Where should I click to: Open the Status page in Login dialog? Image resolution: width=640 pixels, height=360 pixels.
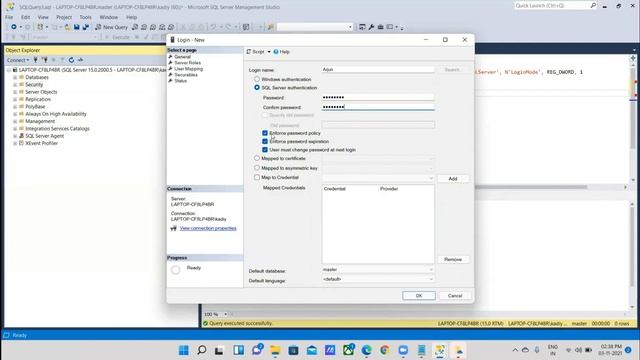click(x=180, y=81)
